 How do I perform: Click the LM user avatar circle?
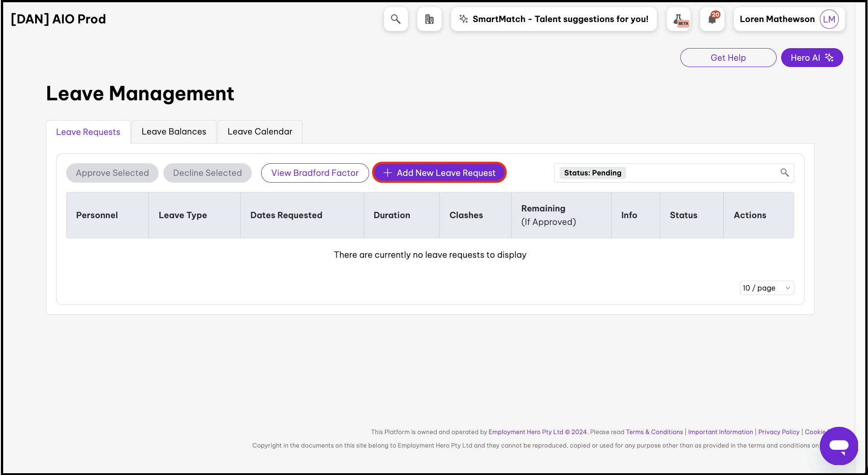pos(829,19)
